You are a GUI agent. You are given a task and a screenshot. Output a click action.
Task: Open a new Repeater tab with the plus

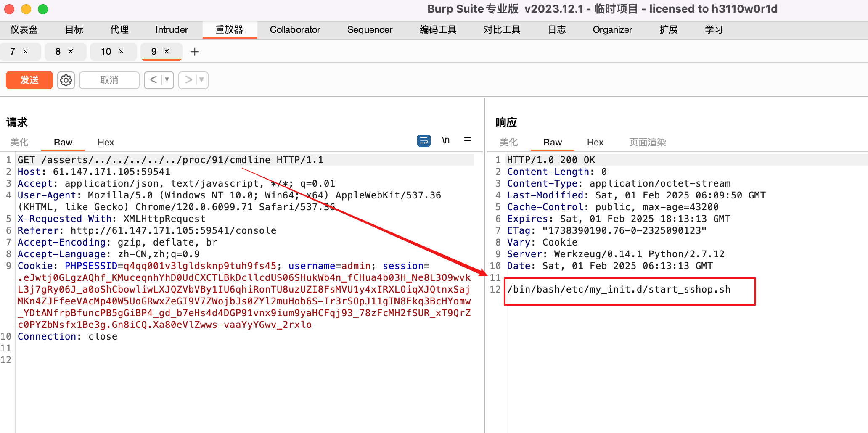click(x=194, y=51)
